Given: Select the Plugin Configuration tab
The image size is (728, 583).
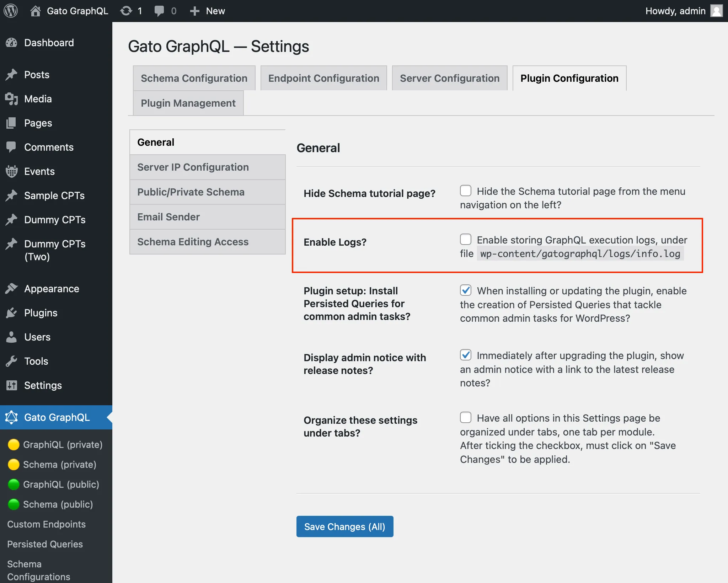Looking at the screenshot, I should (x=569, y=78).
